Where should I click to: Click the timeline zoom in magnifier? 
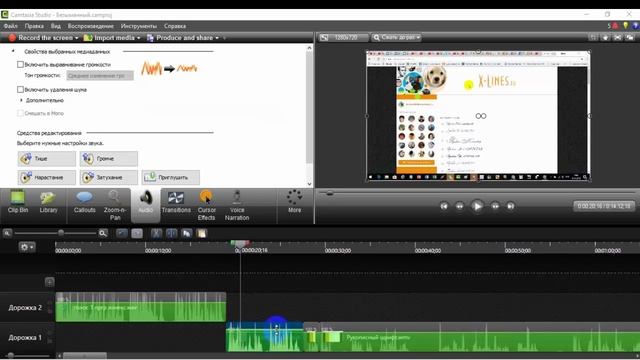(103, 233)
